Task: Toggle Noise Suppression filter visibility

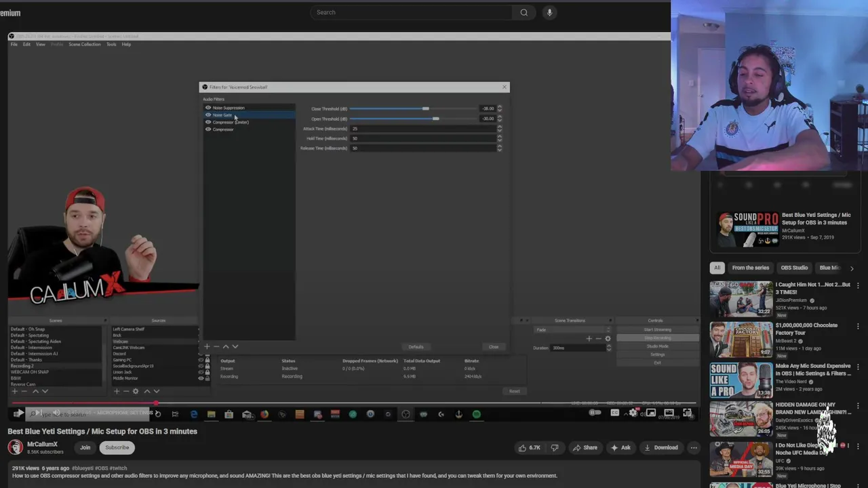Action: coord(208,108)
